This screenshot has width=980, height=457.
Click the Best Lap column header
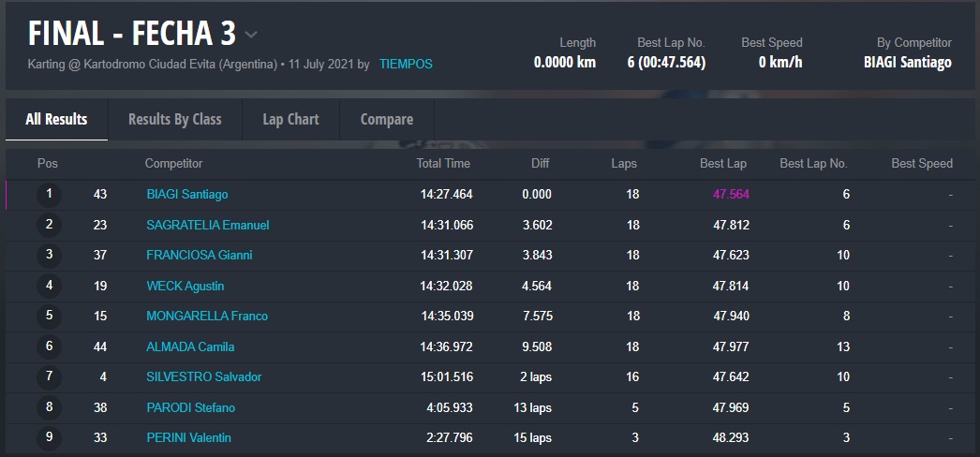pyautogui.click(x=722, y=163)
